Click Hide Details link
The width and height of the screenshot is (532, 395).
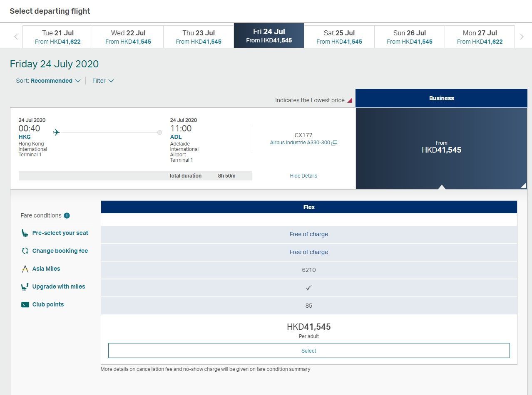(x=303, y=176)
